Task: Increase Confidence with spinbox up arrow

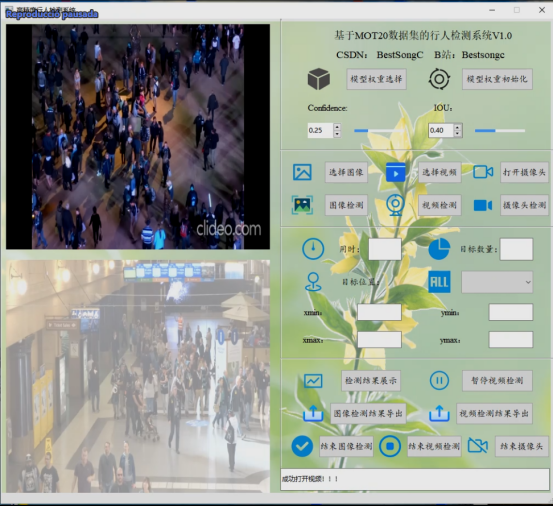Action: pyautogui.click(x=337, y=127)
